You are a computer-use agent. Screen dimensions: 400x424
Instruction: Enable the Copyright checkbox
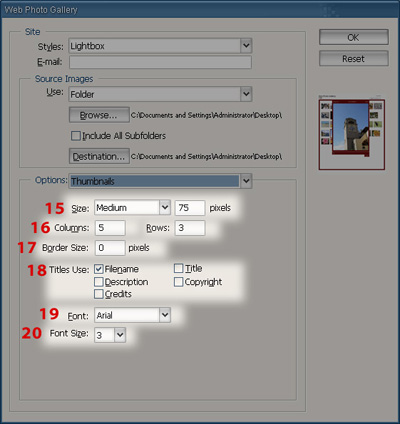(179, 282)
